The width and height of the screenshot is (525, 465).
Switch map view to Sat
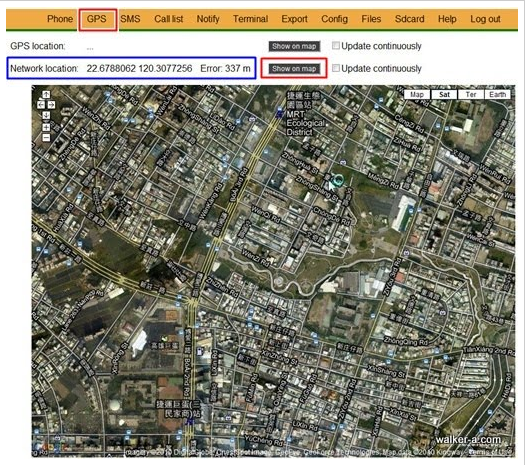(x=444, y=94)
